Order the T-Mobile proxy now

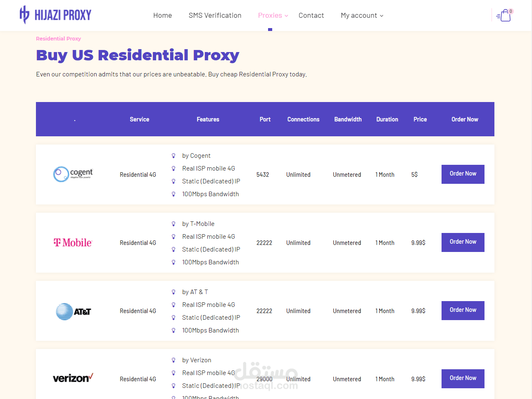[x=463, y=242]
